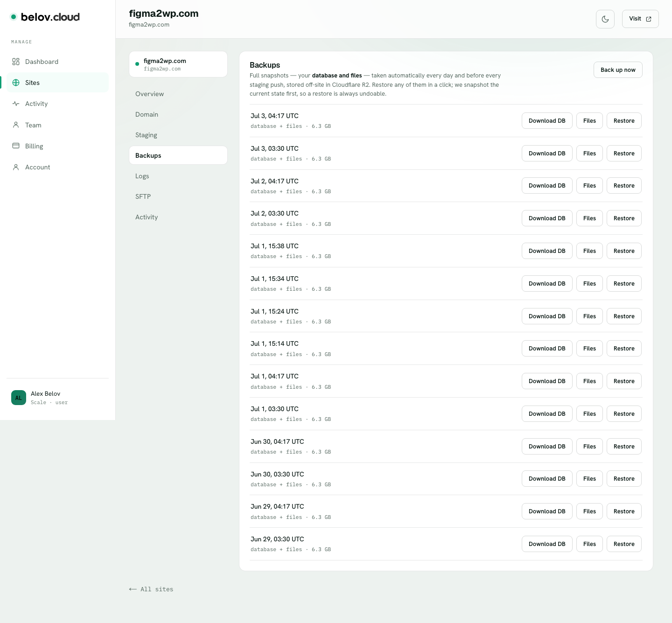Download DB for Jul 3, 04:17 backup

tap(547, 121)
